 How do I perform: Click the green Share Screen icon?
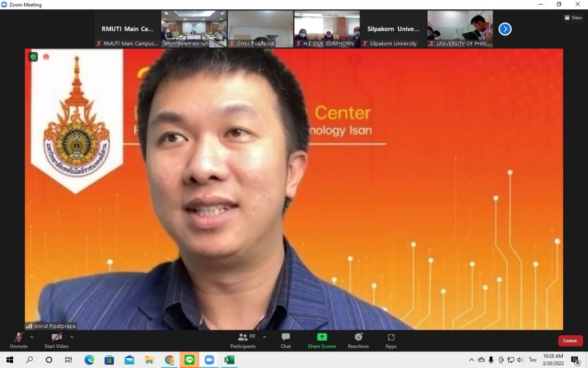coord(322,340)
